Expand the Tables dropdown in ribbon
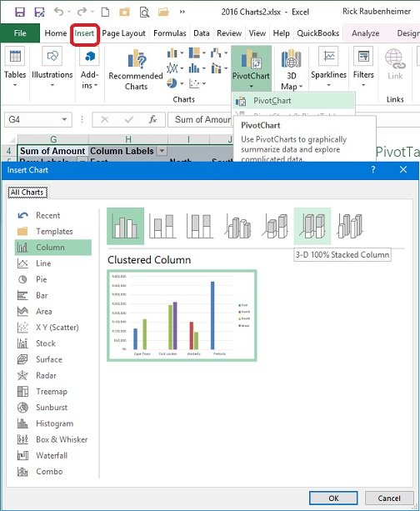Screen dimensions: 420x511 (15, 85)
